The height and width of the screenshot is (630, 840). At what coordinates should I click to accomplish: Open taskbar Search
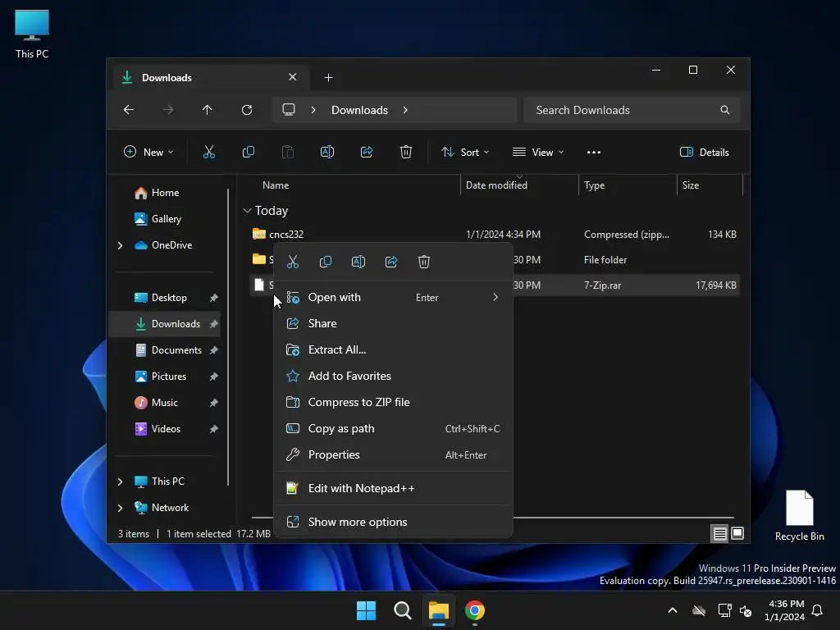402,610
